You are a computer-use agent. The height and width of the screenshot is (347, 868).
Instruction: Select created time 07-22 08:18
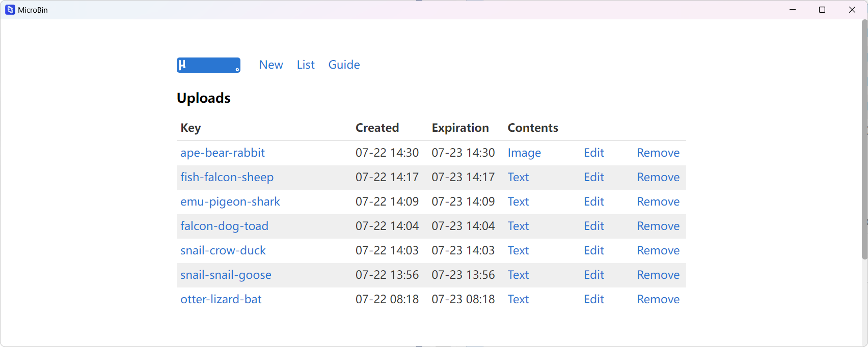387,299
